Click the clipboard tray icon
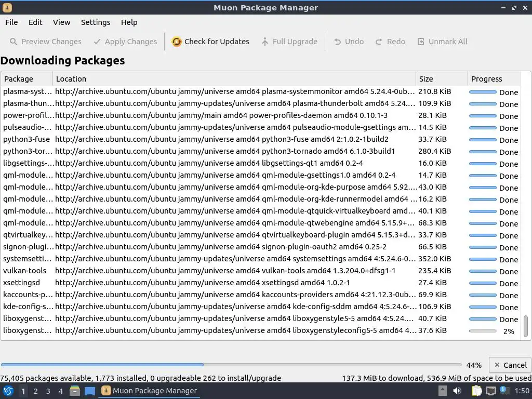The width and height of the screenshot is (532, 399). [476, 391]
